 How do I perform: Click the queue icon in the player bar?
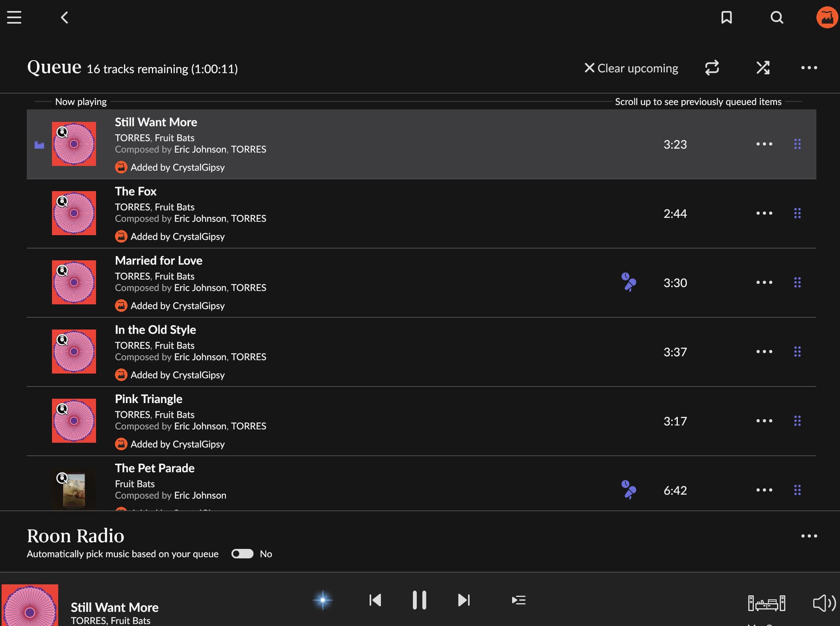(518, 600)
